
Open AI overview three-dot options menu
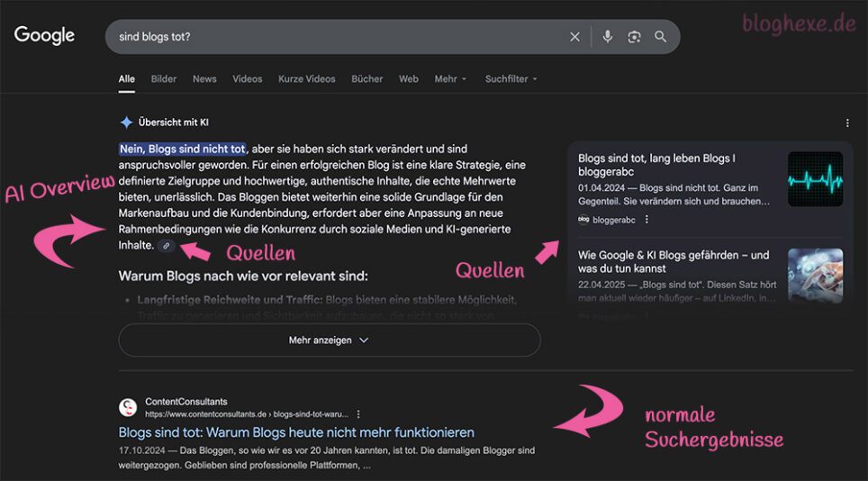pyautogui.click(x=847, y=123)
